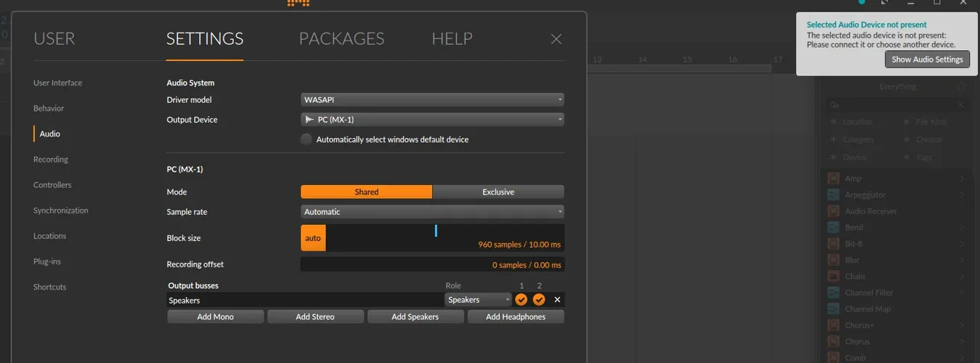The height and width of the screenshot is (363, 980).
Task: Open the Controllers settings section
Action: click(52, 185)
